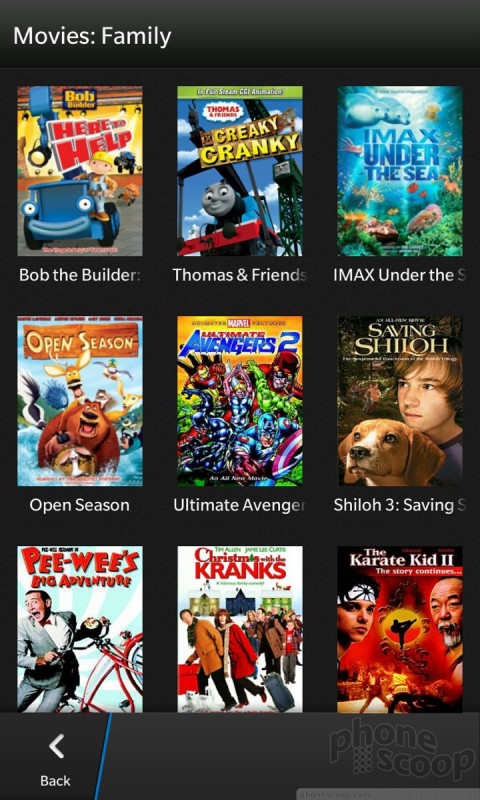Open the Christmas with the Kranks poster
This screenshot has height=800, width=480.
point(240,629)
